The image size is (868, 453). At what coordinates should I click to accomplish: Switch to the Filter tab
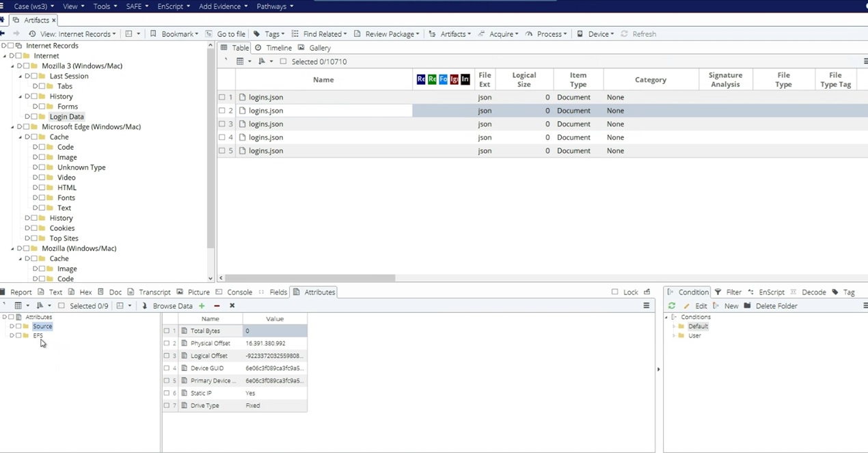(x=728, y=292)
